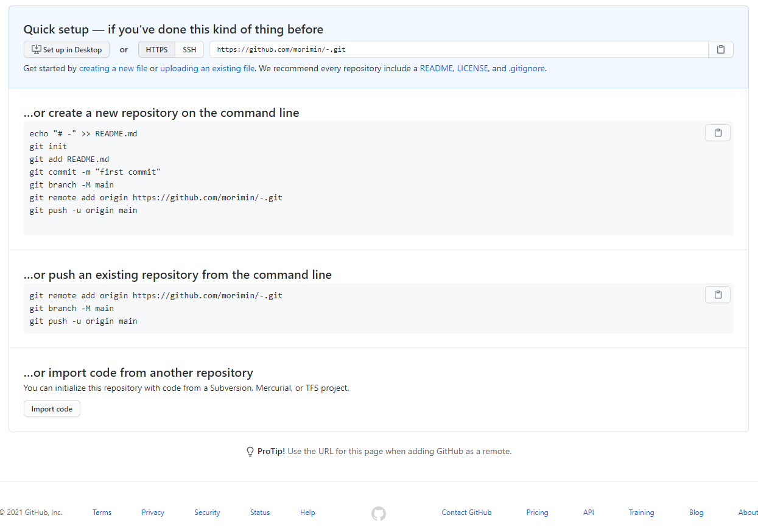Go to the Security footer link
Viewport: 758px width, 532px height.
tap(207, 513)
